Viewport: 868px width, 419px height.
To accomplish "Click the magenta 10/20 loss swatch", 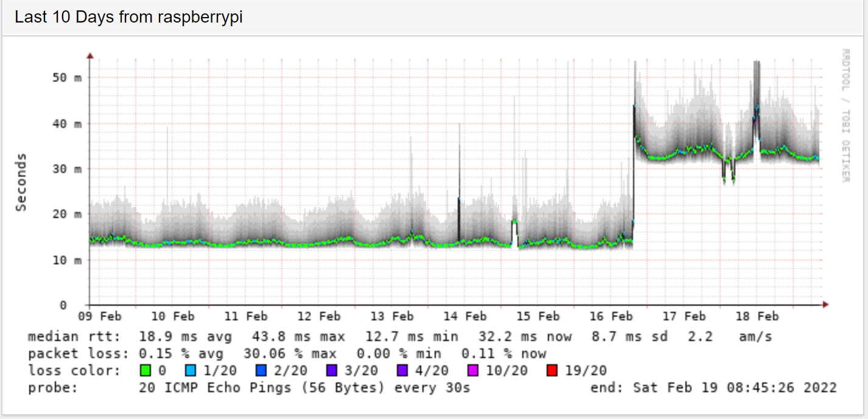I will [x=474, y=370].
